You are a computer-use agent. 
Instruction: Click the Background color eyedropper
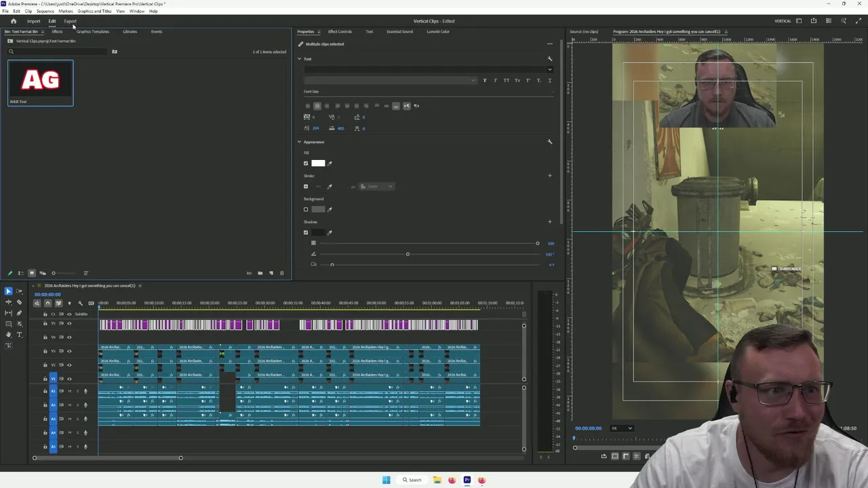click(330, 209)
